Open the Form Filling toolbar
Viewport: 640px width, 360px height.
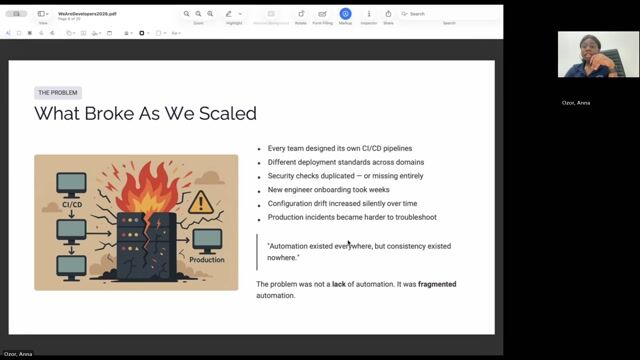[322, 14]
